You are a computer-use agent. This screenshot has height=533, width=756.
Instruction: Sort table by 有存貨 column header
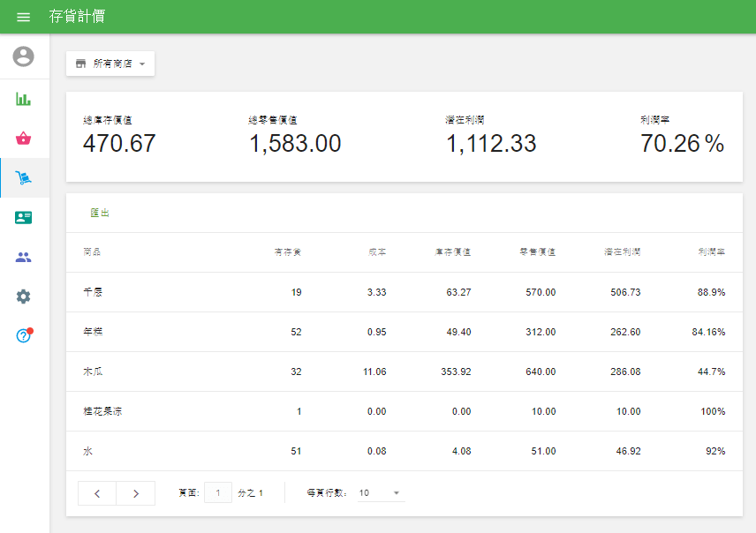(x=288, y=252)
